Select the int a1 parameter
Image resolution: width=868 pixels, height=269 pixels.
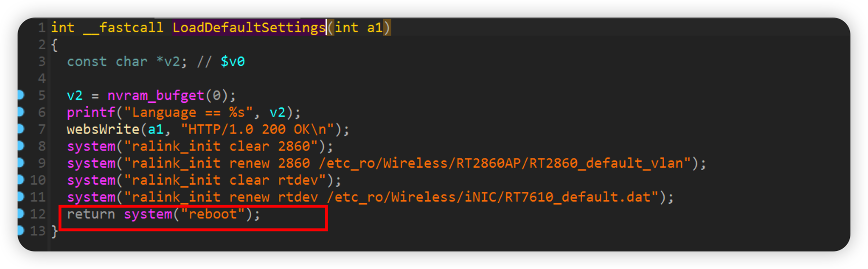pos(359,28)
